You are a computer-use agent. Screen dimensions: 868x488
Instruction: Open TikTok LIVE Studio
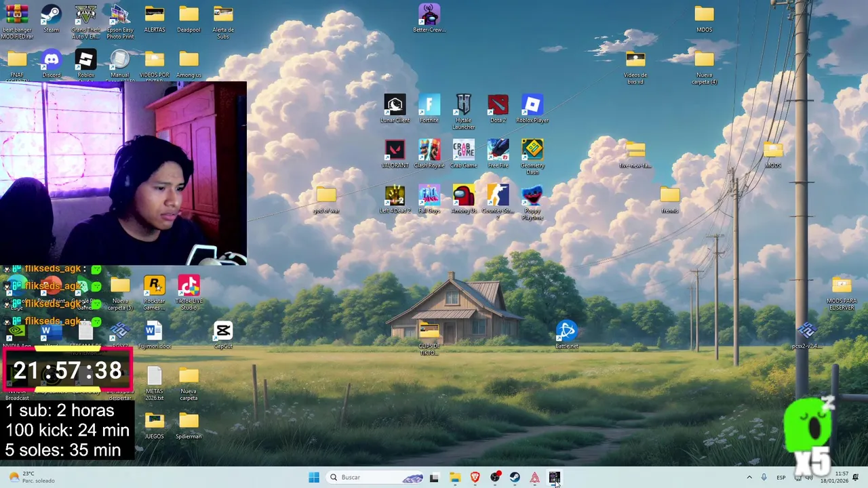[189, 293]
